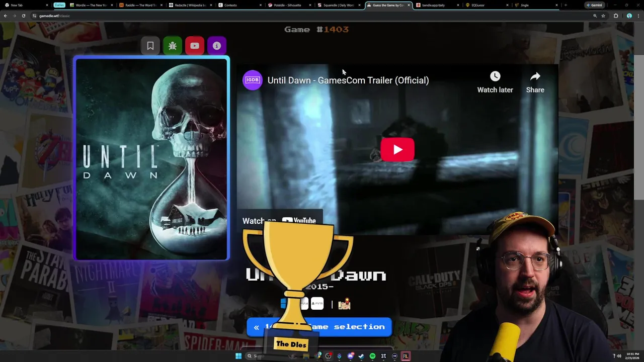644x362 pixels.
Task: Open the browser three-dot menu
Action: (639, 16)
